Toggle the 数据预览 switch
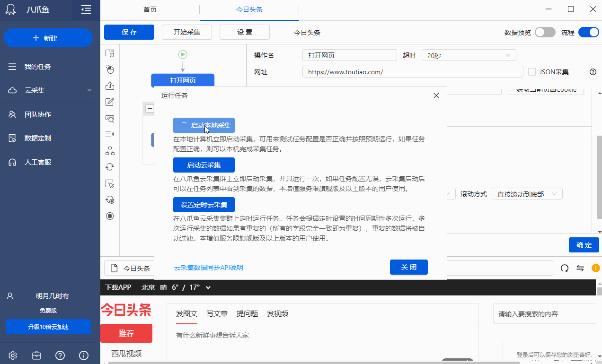The width and height of the screenshot is (602, 364). (x=545, y=32)
